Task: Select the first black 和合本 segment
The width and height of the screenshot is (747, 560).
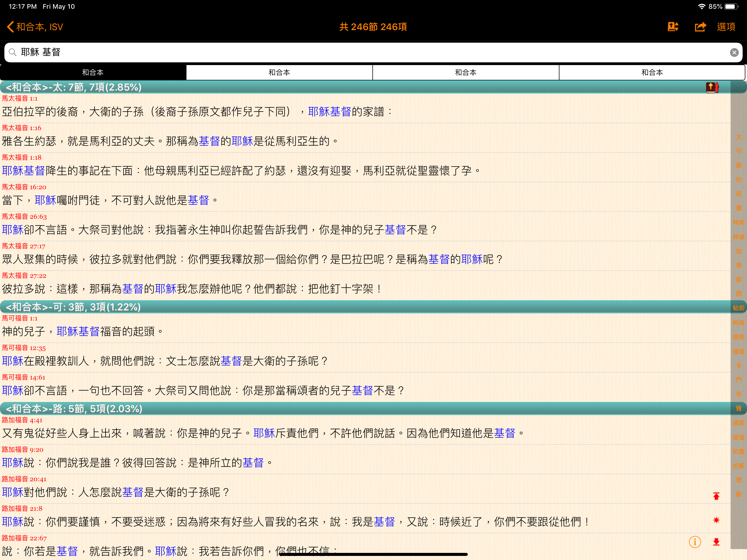Action: 93,72
